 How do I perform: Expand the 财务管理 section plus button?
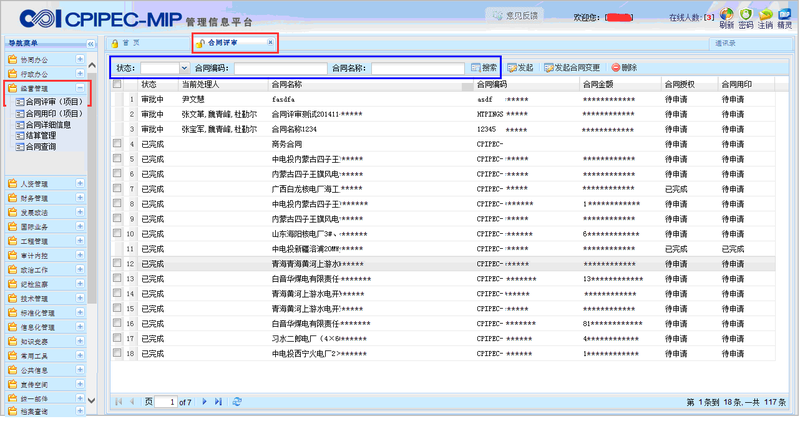pos(80,197)
